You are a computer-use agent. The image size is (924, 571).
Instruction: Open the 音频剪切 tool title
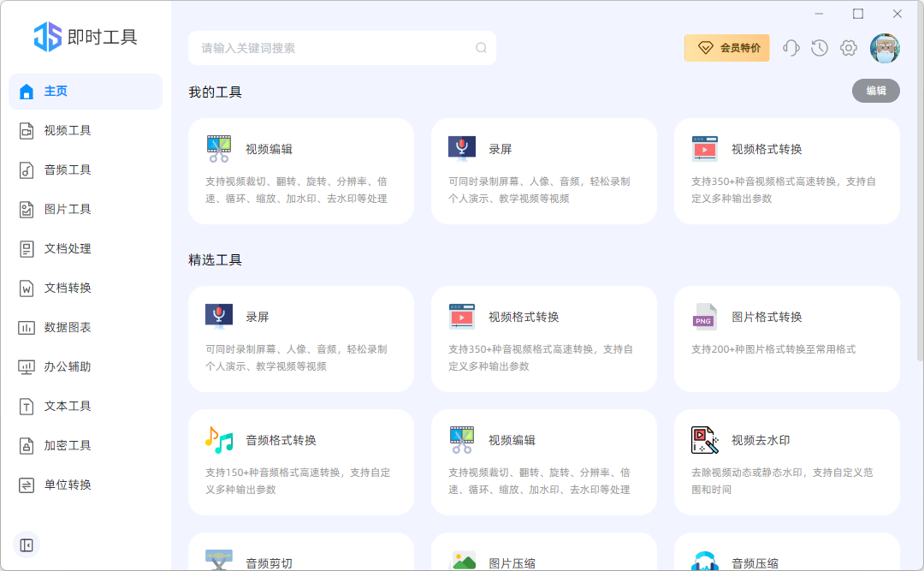pos(269,563)
